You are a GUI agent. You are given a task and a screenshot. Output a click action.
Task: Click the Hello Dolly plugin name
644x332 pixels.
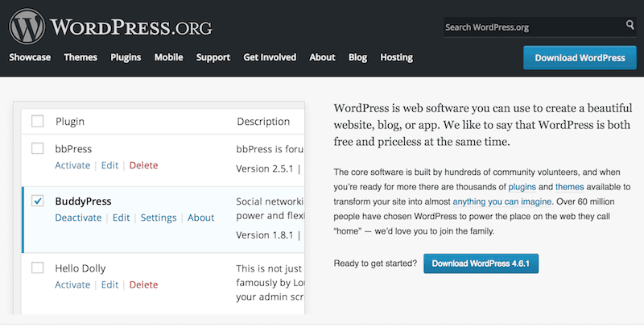point(80,268)
